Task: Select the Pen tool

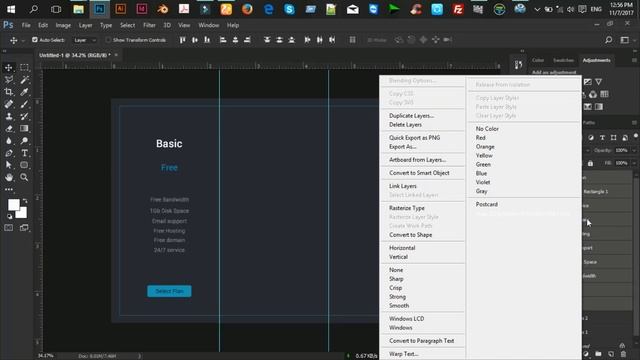Action: tap(9, 153)
